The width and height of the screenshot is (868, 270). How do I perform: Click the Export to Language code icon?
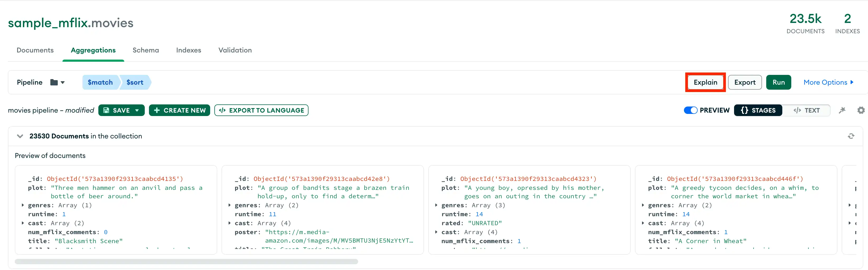click(222, 110)
